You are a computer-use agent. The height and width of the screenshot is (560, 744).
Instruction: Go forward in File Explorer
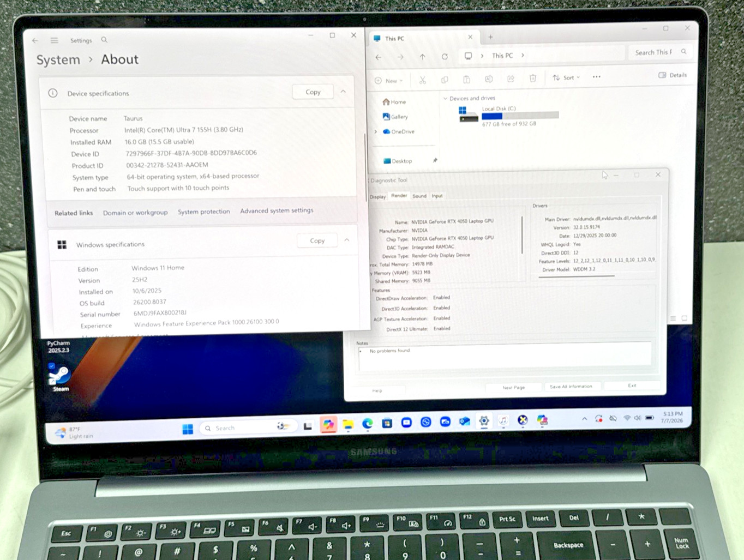click(x=400, y=57)
